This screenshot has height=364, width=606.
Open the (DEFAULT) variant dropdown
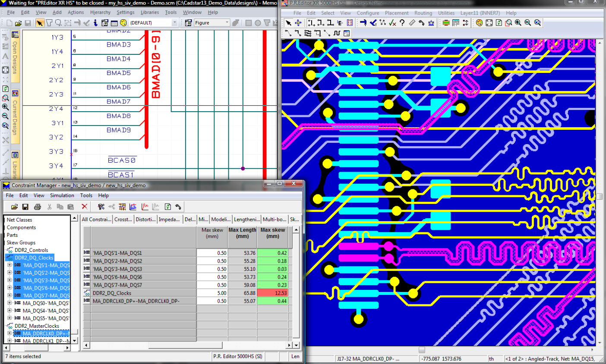[174, 22]
